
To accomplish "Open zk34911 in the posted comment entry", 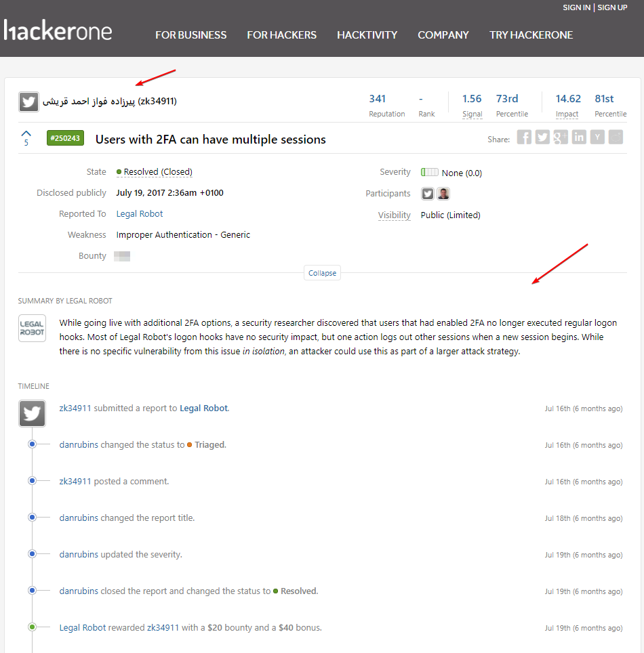I will 75,482.
